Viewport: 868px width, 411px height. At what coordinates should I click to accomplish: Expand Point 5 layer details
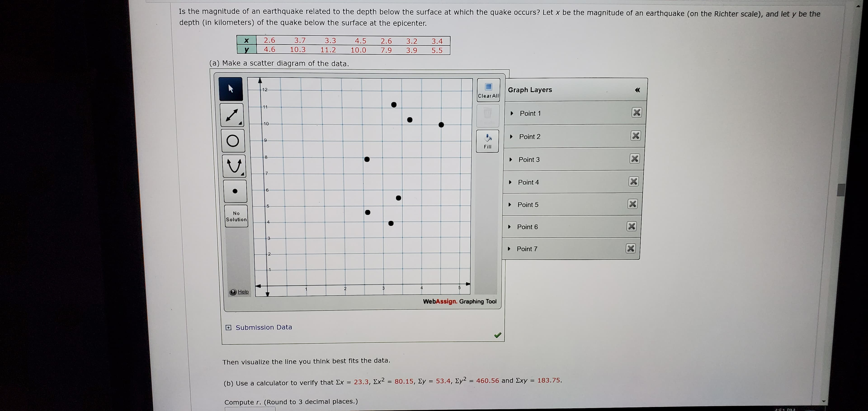coord(510,205)
